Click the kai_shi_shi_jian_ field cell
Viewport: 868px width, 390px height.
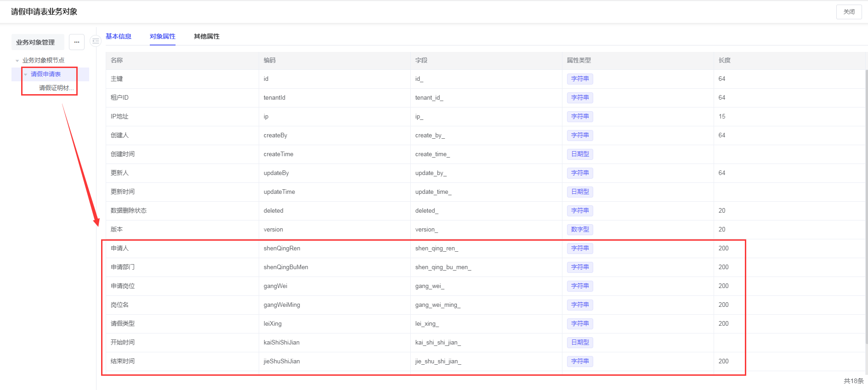point(438,343)
